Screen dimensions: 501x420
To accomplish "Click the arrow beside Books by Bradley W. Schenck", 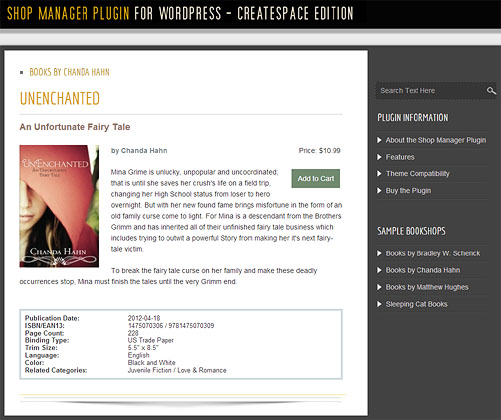I will (x=379, y=253).
